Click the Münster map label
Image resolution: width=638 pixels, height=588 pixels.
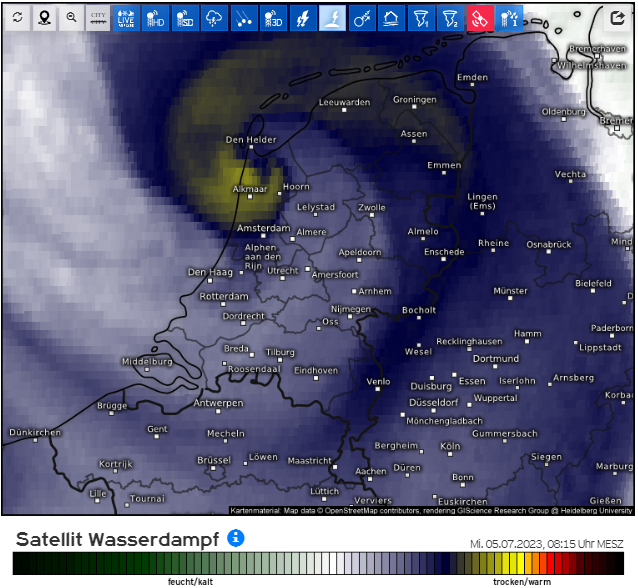510,291
